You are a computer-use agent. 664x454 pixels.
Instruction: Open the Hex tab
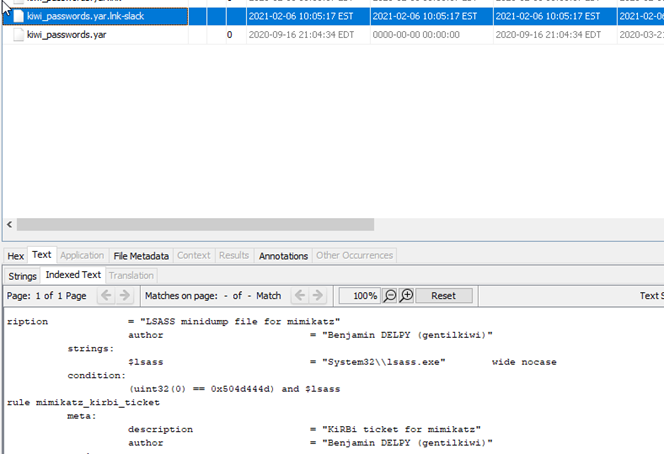point(15,256)
